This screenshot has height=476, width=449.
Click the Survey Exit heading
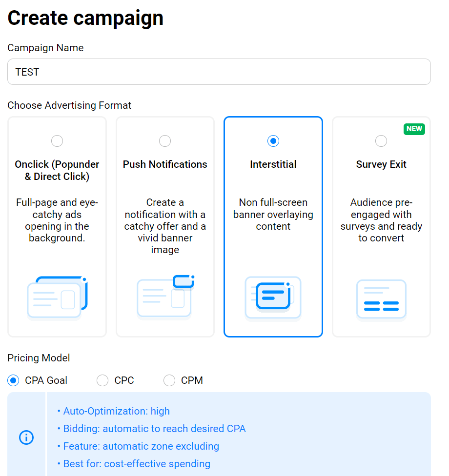[381, 164]
